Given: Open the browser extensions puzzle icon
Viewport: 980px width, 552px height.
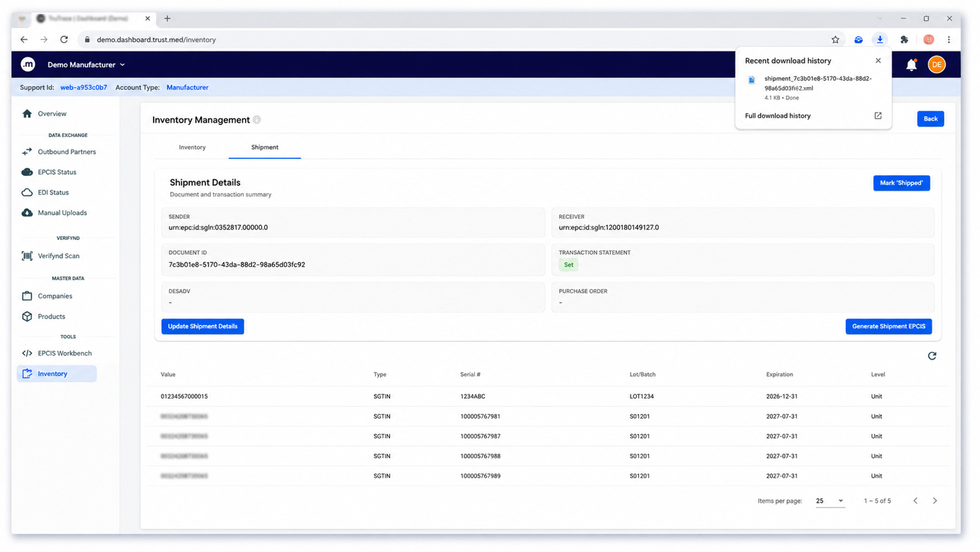Looking at the screenshot, I should tap(904, 39).
